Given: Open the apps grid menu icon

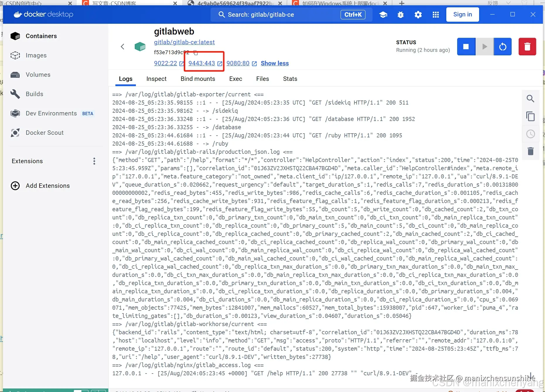Looking at the screenshot, I should (436, 15).
